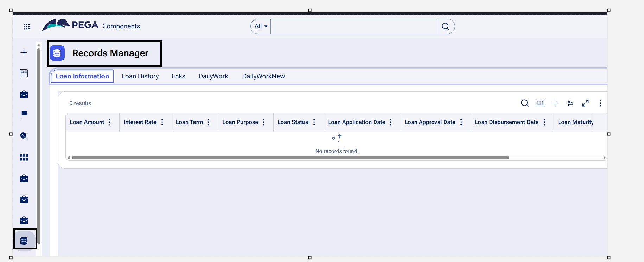
Task: Open the app launcher grid icon
Action: (x=27, y=26)
